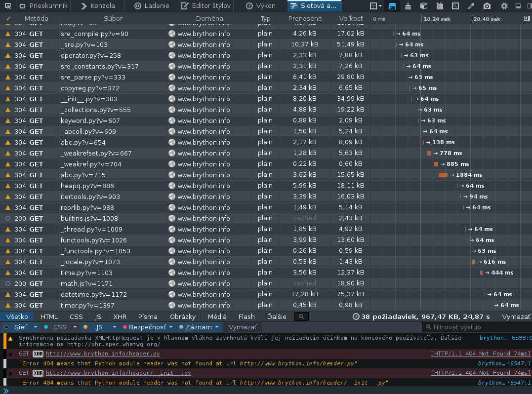Expand the Bezpečnosť filter dropdown

[171, 327]
